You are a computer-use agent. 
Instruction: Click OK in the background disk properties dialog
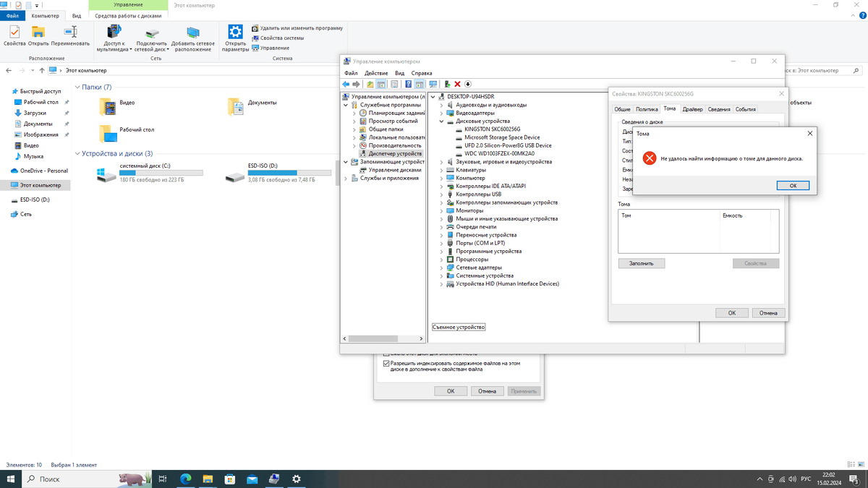point(451,391)
